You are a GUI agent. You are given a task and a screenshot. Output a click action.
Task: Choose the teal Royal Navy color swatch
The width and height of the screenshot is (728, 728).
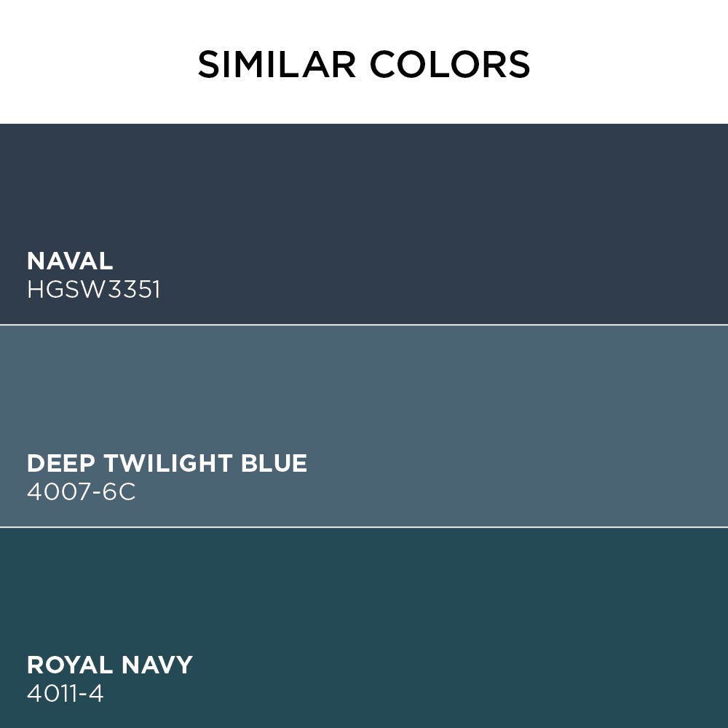point(364,628)
